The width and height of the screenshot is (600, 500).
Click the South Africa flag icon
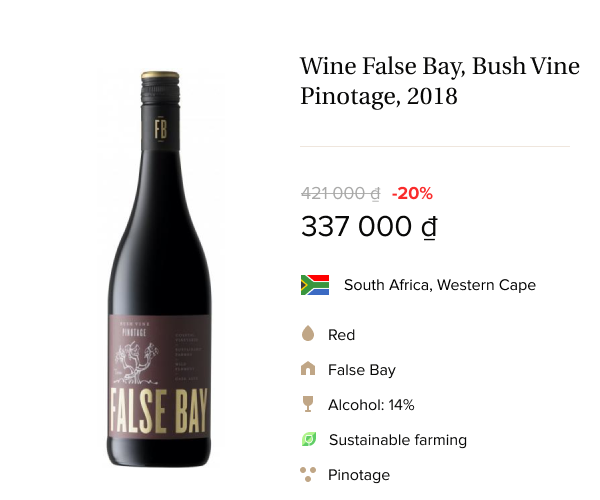click(x=315, y=285)
